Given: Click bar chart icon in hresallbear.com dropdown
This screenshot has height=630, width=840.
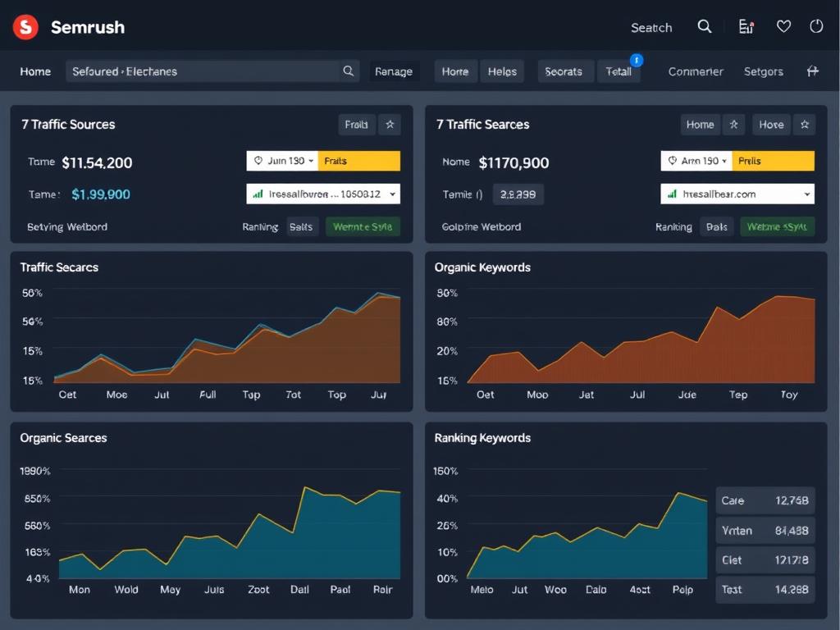Looking at the screenshot, I should (x=672, y=194).
